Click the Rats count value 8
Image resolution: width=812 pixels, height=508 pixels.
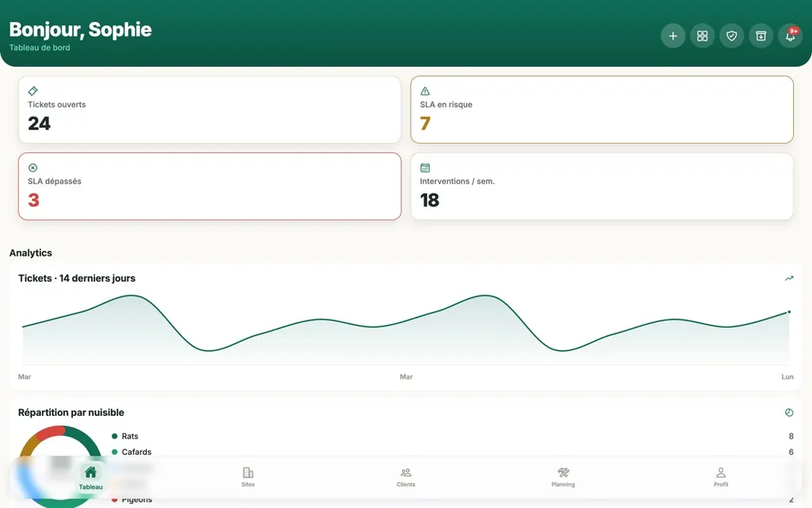coord(791,437)
